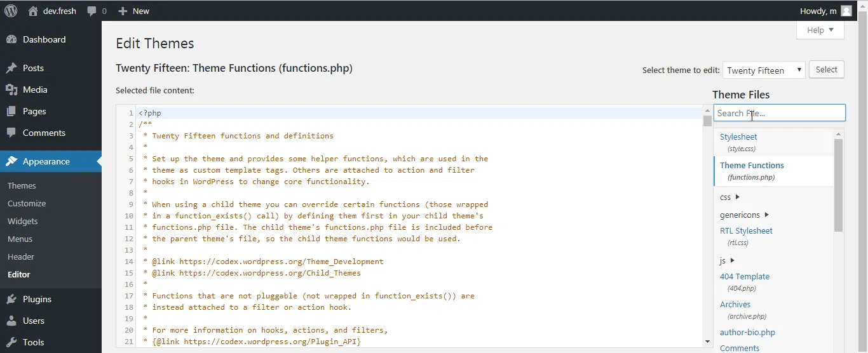Image resolution: width=868 pixels, height=353 pixels.
Task: Open the user avatar next to Howdy
Action: (x=846, y=11)
